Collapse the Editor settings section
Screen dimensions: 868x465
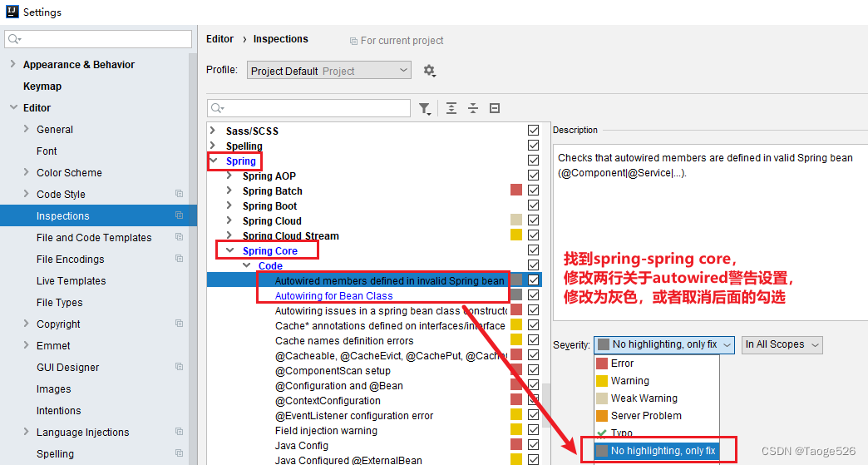click(13, 107)
